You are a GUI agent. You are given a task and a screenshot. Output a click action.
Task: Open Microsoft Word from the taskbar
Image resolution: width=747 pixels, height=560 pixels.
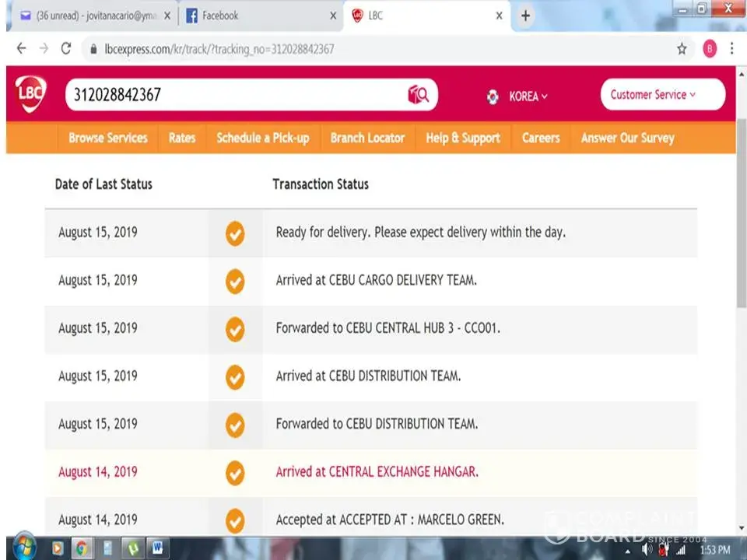click(158, 548)
